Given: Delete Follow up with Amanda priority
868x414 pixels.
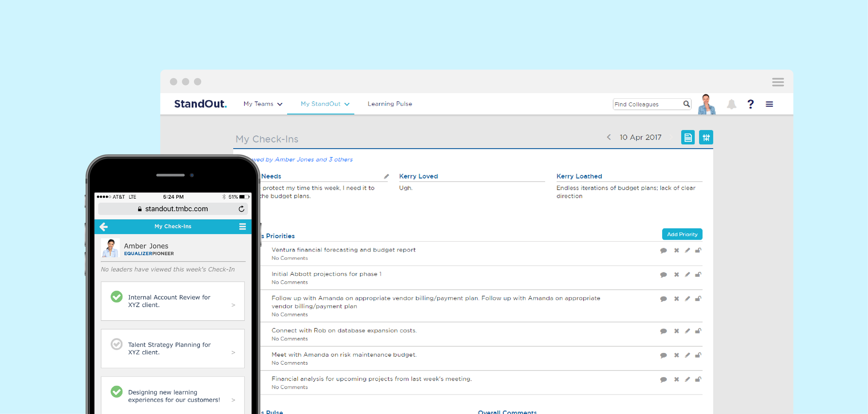Looking at the screenshot, I should point(676,299).
